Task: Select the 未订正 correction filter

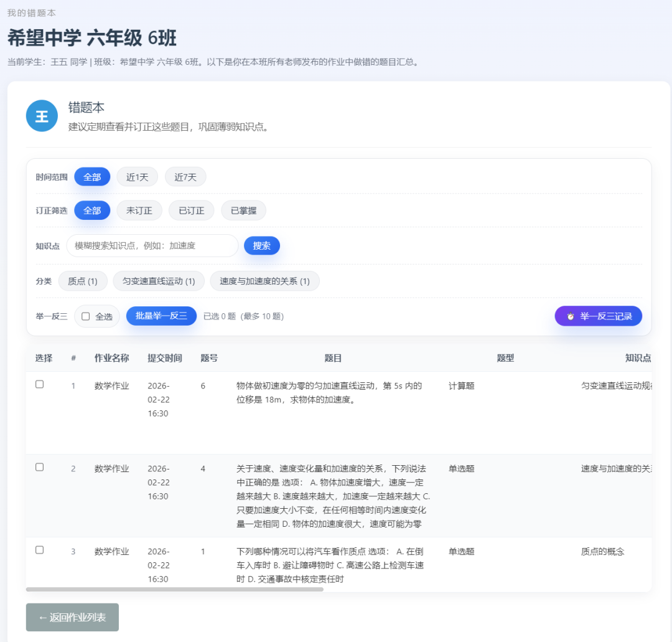Action: (x=139, y=210)
